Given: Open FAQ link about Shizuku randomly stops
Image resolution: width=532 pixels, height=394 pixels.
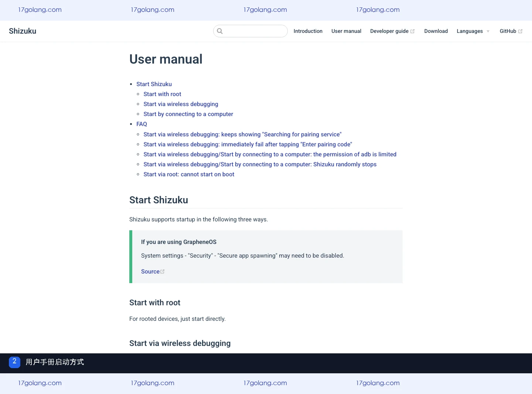Looking at the screenshot, I should [260, 164].
